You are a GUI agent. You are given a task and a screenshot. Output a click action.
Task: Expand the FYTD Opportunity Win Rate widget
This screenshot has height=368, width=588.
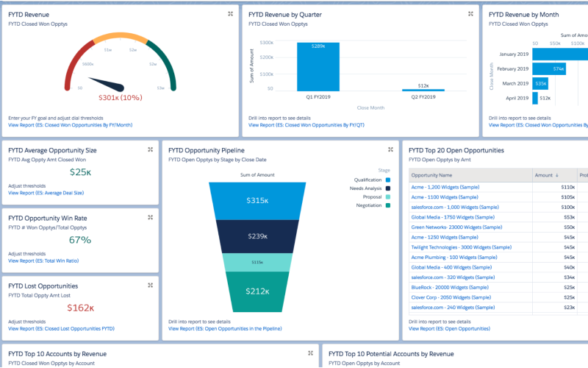pos(150,217)
